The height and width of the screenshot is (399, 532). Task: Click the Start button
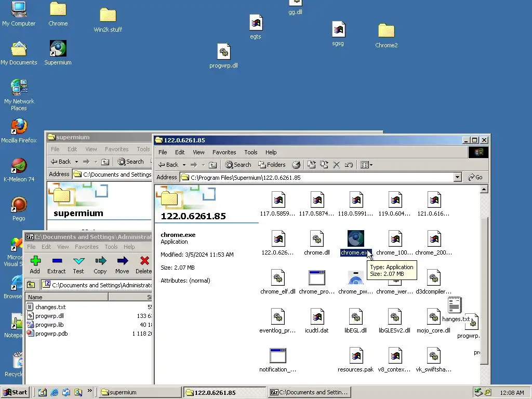[x=15, y=392]
